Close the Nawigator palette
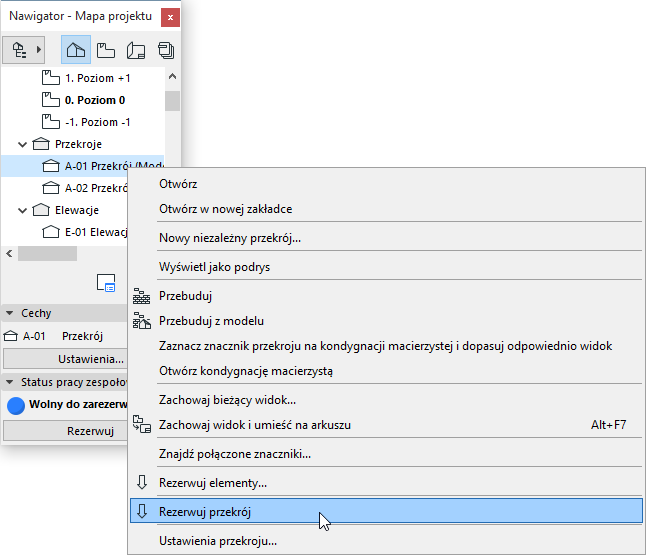Viewport: 646px width, 555px height. (x=170, y=18)
